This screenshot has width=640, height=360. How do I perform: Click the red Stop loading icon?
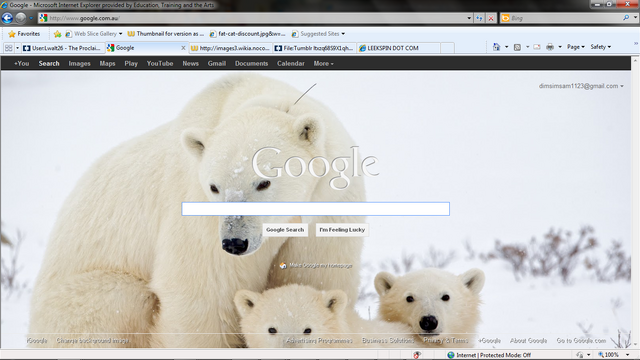pos(491,18)
